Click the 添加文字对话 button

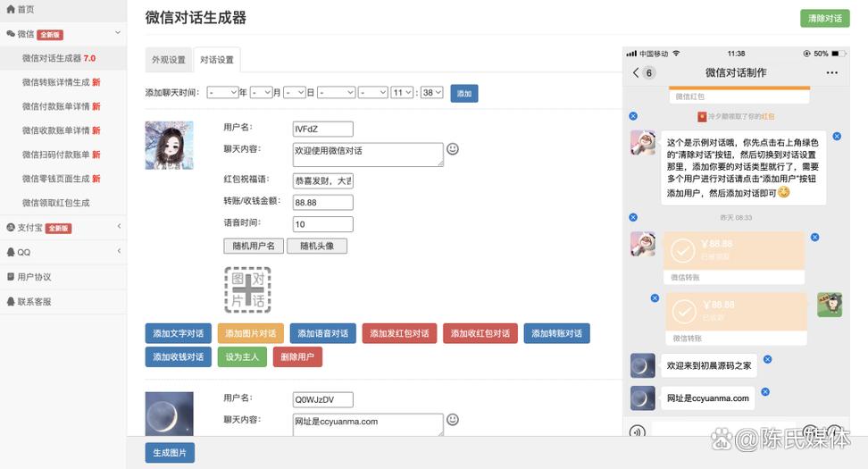click(179, 333)
